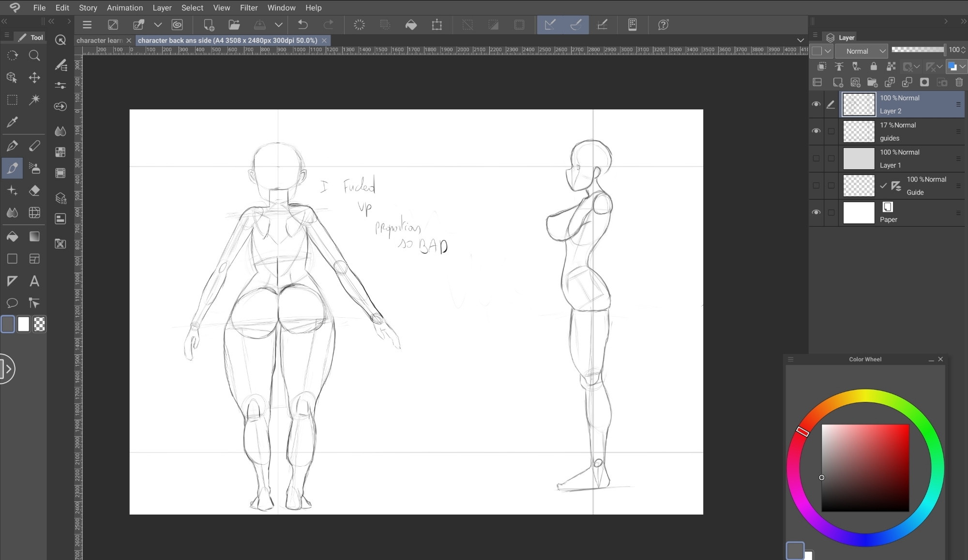Select the Move layer tool

(34, 77)
